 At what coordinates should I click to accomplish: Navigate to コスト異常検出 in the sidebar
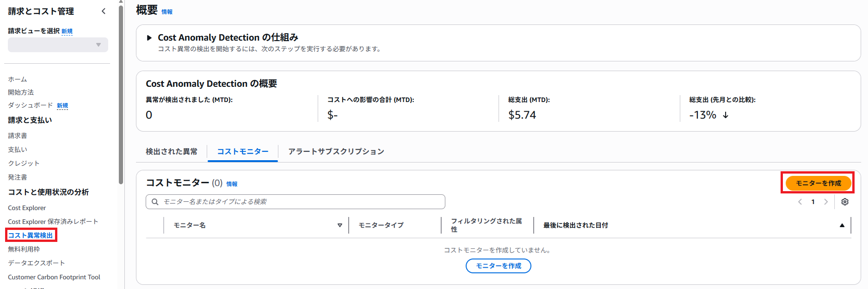[x=31, y=235]
